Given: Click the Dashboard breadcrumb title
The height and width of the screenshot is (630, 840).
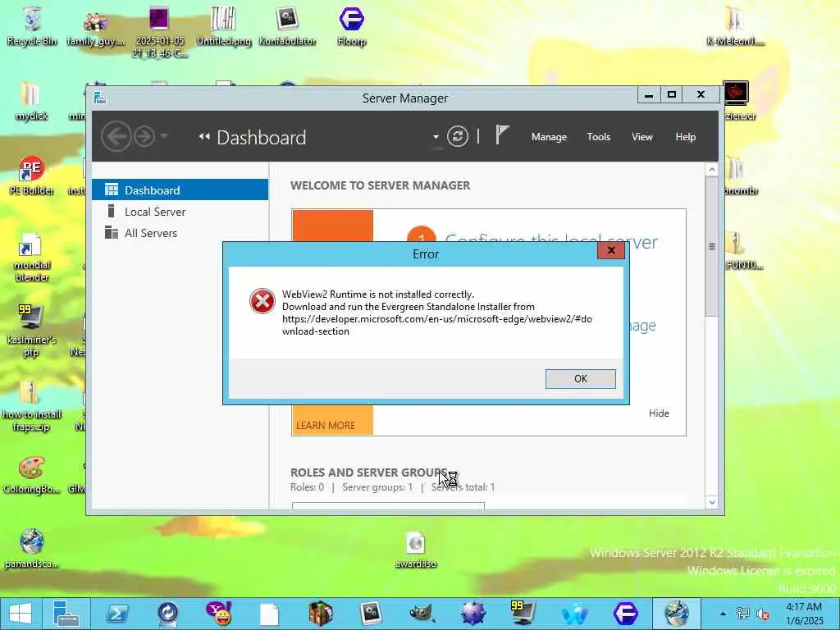Looking at the screenshot, I should click(x=262, y=138).
